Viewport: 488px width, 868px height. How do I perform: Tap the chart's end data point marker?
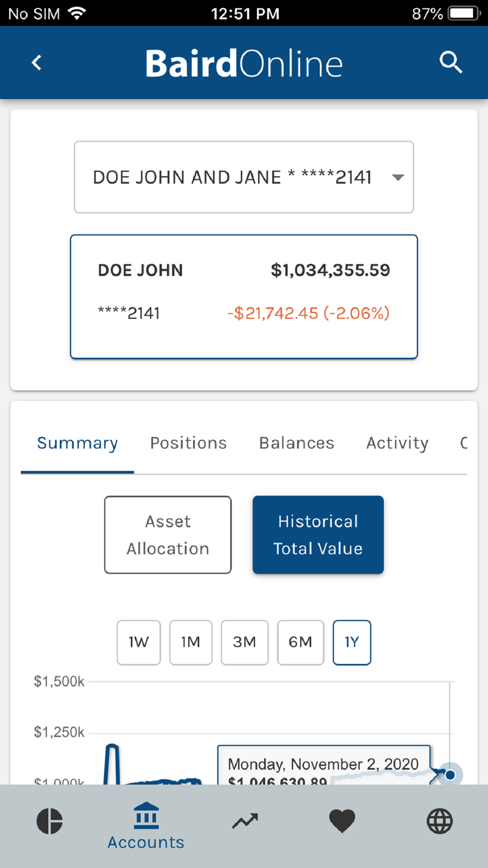coord(450,775)
